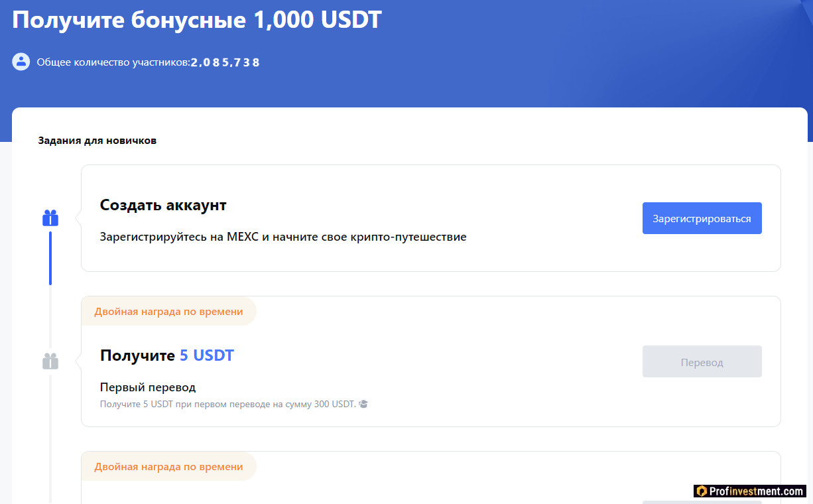The image size is (813, 504).
Task: Click the Зарегистрироваться button
Action: (x=702, y=218)
